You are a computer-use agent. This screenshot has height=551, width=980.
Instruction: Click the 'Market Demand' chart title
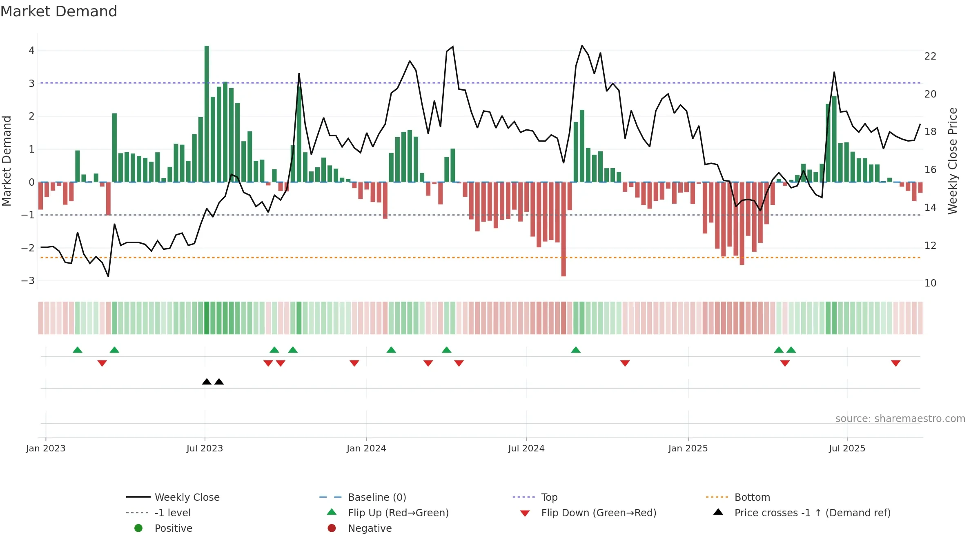click(59, 11)
